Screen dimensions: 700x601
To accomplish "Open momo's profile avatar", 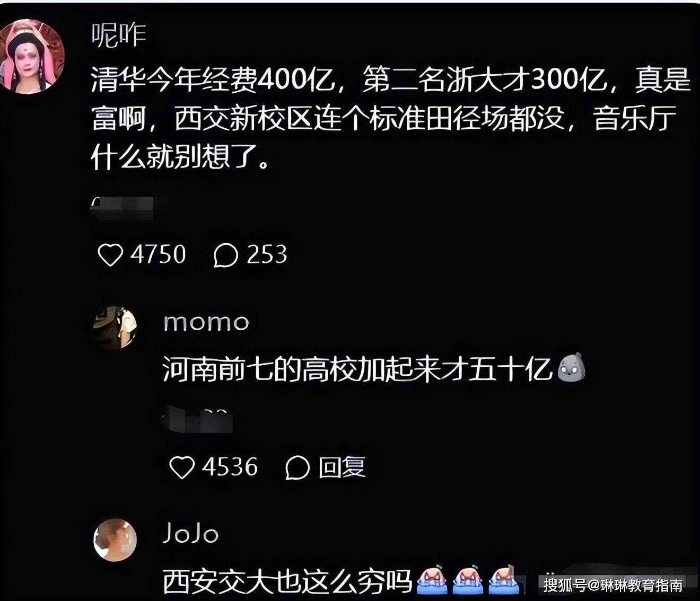I will [x=115, y=327].
